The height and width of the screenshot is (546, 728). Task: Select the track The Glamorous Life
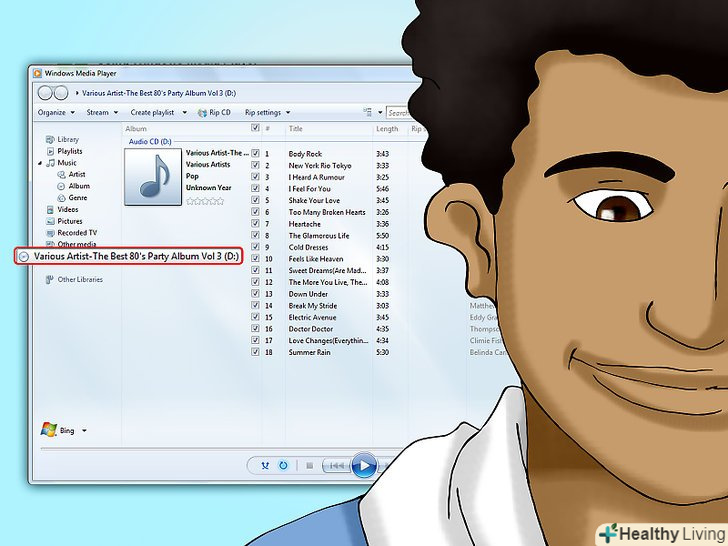click(318, 235)
